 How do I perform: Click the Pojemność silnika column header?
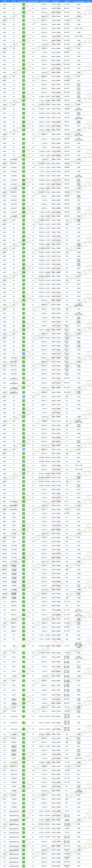33,1
